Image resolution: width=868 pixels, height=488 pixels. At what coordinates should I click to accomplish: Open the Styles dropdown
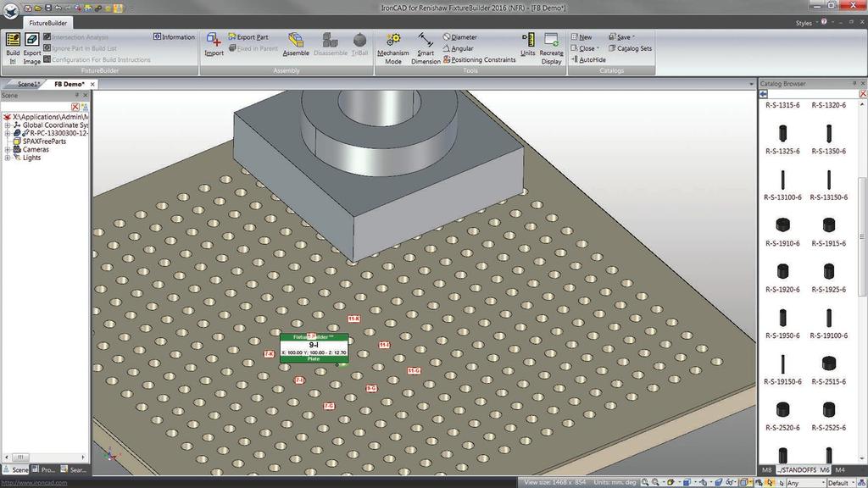pyautogui.click(x=805, y=23)
